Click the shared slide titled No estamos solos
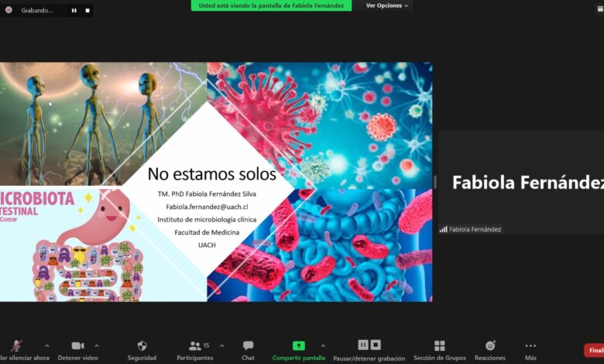 tap(216, 182)
